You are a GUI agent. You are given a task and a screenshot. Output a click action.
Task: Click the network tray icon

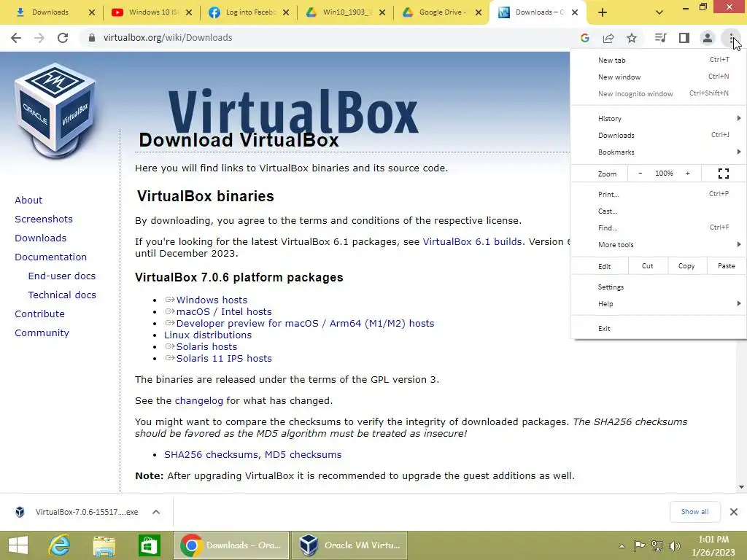[x=657, y=545]
